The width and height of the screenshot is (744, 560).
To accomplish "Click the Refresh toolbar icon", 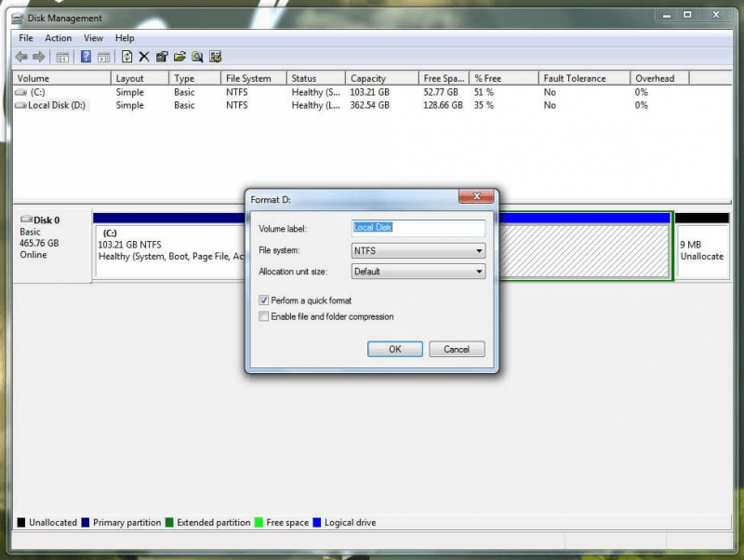I will (x=126, y=57).
